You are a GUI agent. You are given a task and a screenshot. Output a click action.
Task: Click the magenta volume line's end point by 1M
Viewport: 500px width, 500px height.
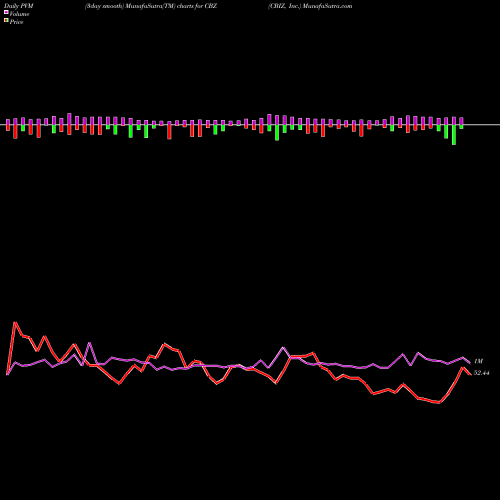point(470,363)
